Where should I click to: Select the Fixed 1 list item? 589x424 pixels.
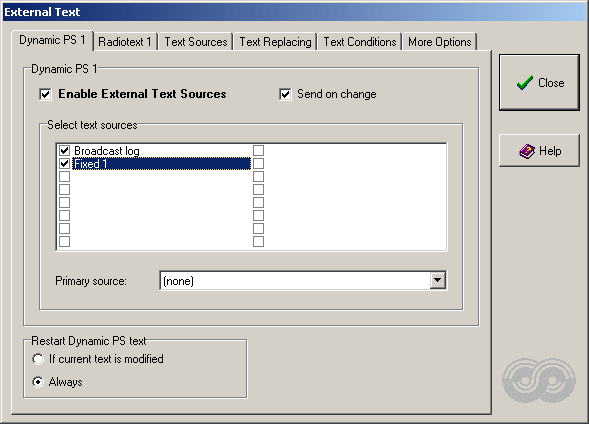pyautogui.click(x=162, y=164)
